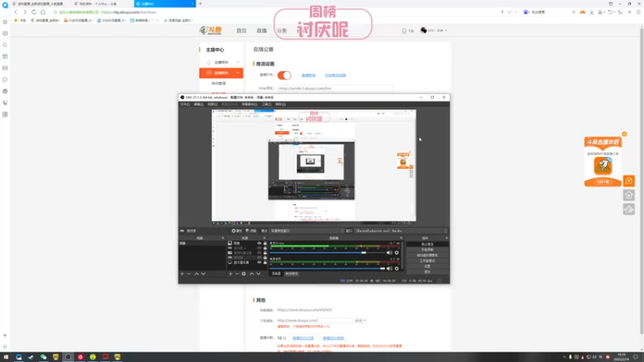This screenshot has width=644, height=362.
Task: Click the rtmp address field
Action: pyautogui.click(x=335, y=88)
